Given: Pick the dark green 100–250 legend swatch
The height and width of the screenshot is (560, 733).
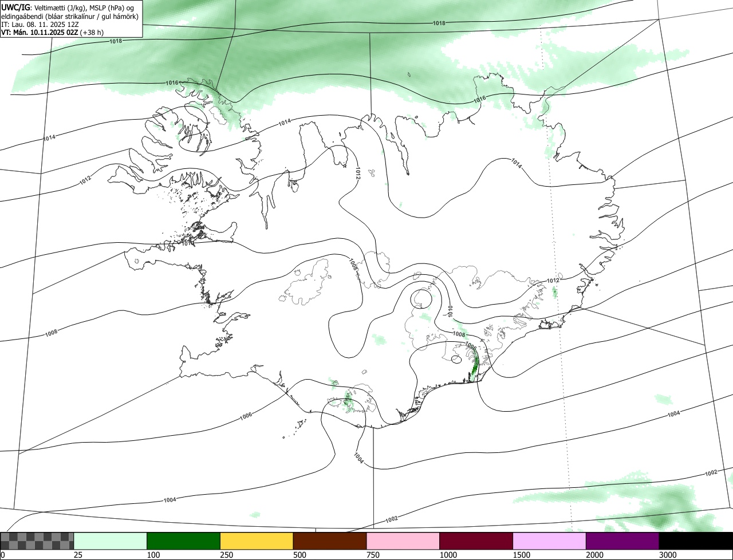Looking at the screenshot, I should (x=184, y=541).
